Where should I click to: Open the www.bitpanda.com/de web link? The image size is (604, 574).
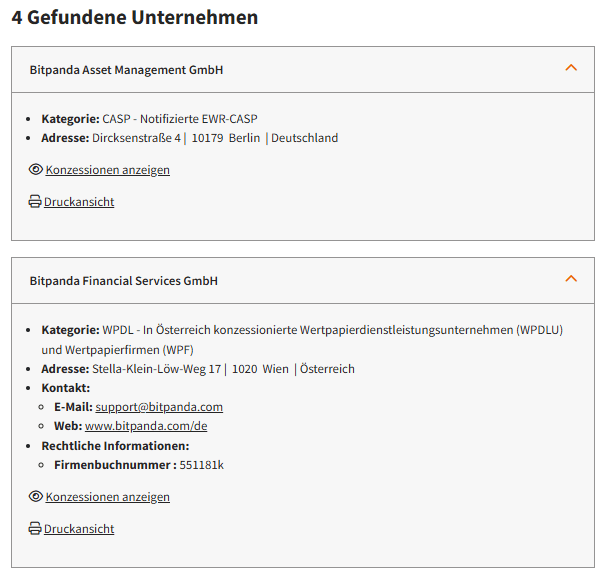point(146,426)
